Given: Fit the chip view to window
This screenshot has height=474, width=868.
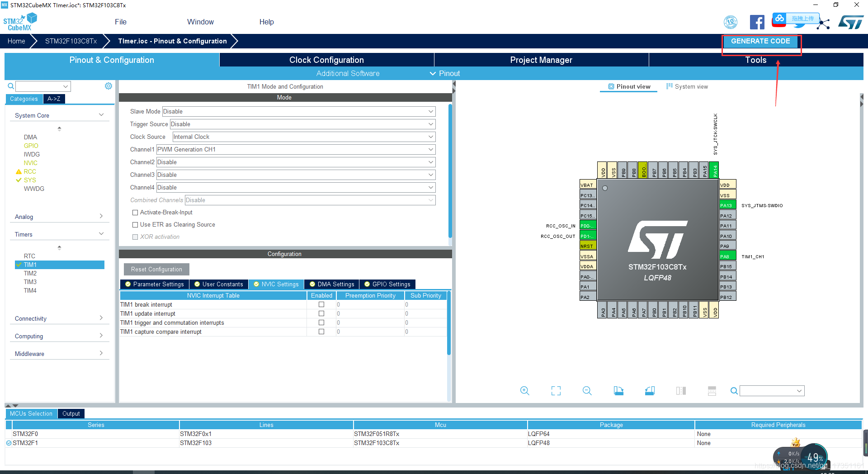Looking at the screenshot, I should (556, 391).
